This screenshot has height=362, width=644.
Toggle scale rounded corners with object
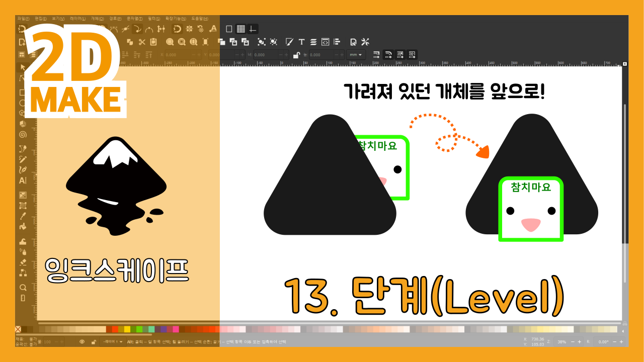point(388,54)
